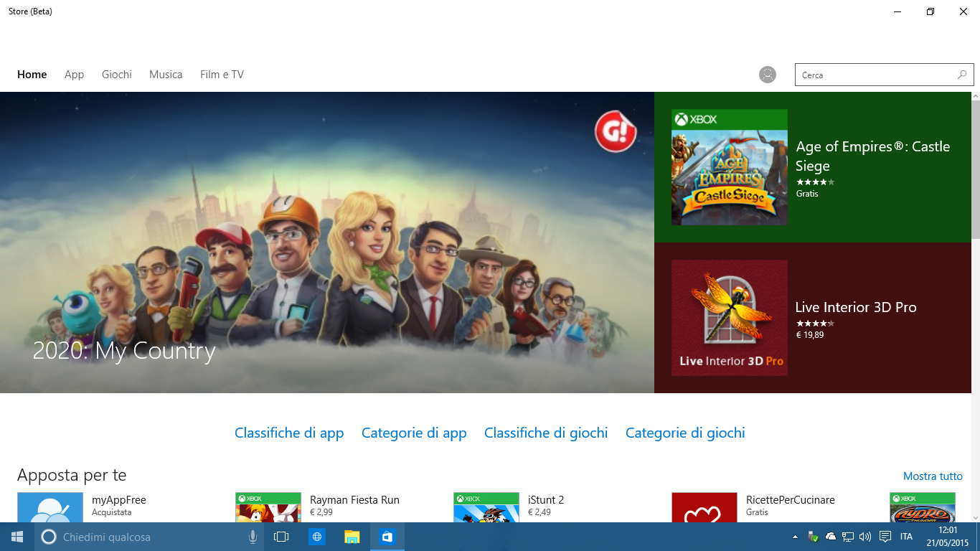Click the safely remove hardware USB icon
Viewport: 980px width, 551px height.
click(x=813, y=537)
